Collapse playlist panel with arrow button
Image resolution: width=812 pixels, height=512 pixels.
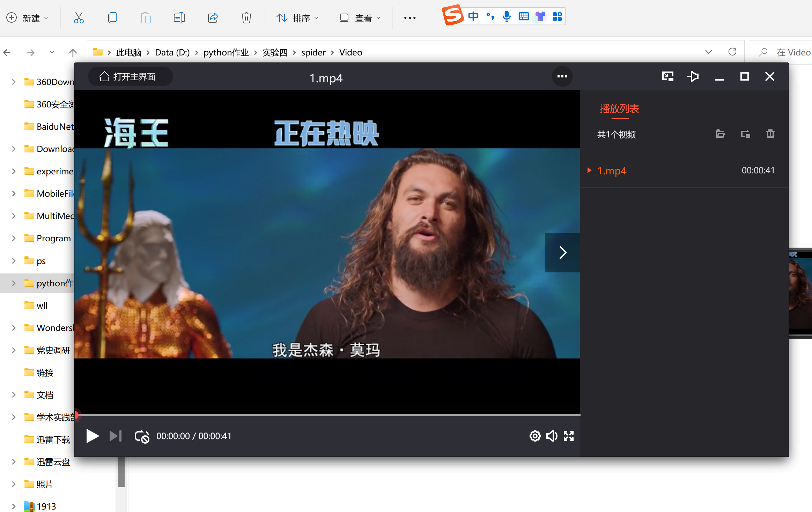(562, 253)
